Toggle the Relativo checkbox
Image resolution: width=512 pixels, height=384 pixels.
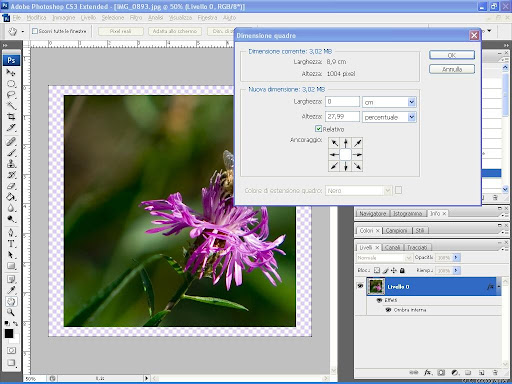click(x=318, y=129)
